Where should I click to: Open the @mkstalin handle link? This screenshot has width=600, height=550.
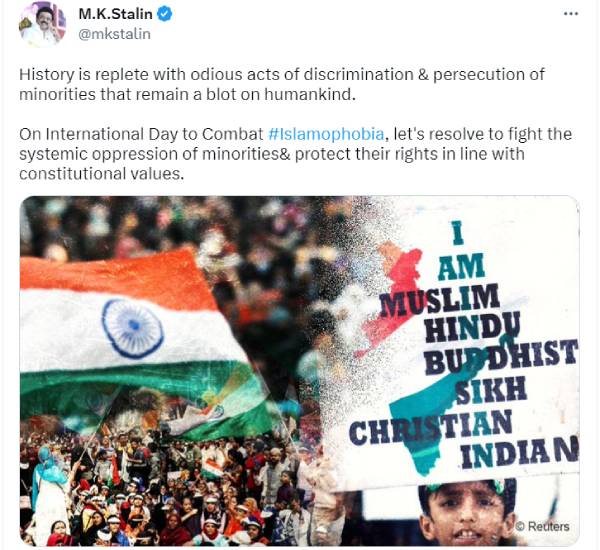click(114, 34)
